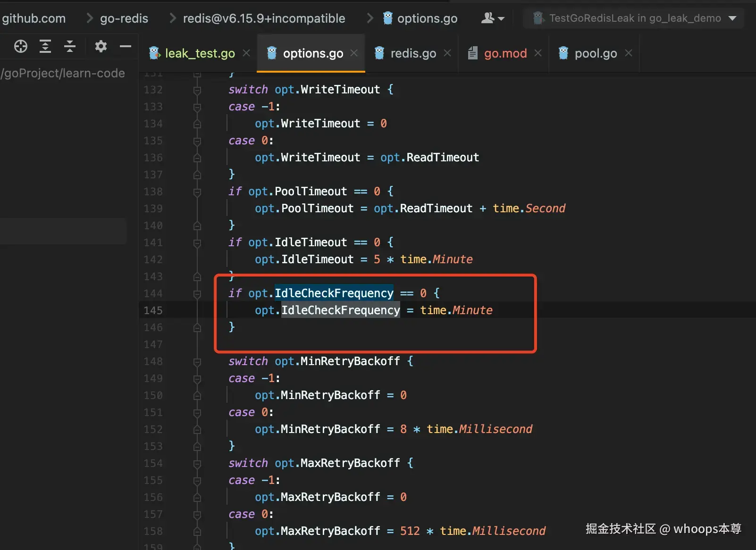Click opt.MaxRetryBackoff on line 156
Viewport: 756px width, 550px height.
(x=318, y=497)
